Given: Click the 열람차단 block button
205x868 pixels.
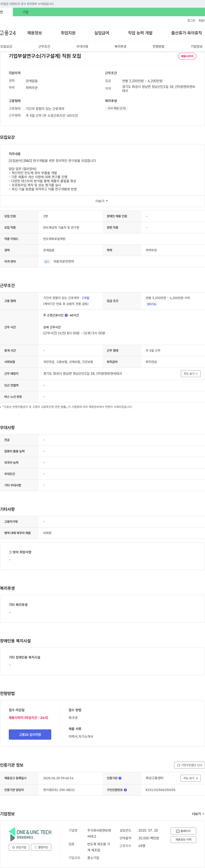Looking at the screenshot, I should (x=41, y=847).
